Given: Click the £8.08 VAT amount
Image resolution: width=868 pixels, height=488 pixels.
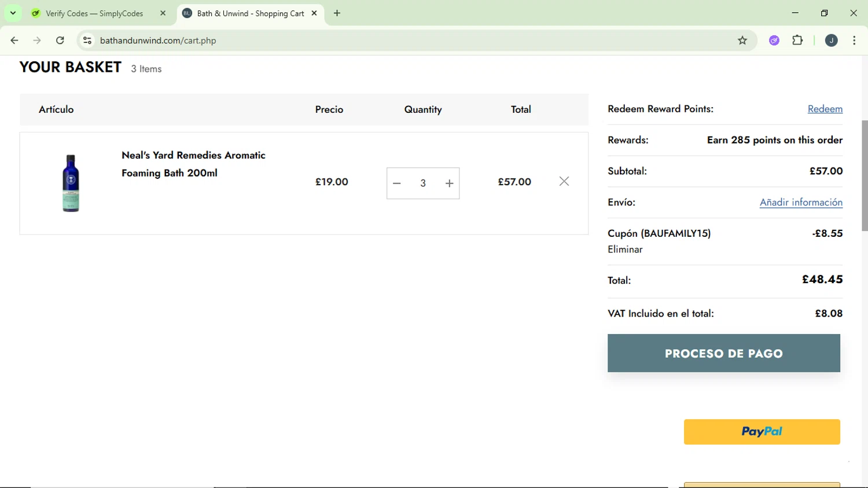Looking at the screenshot, I should pyautogui.click(x=829, y=313).
